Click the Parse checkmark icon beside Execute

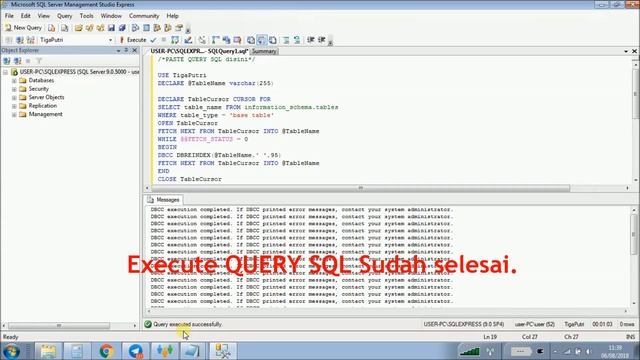[x=153, y=40]
